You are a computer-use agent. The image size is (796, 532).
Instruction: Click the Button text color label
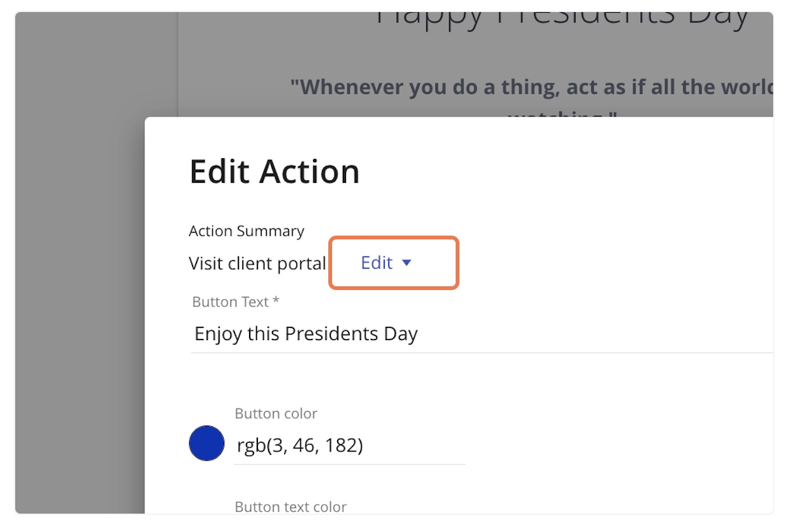(290, 507)
